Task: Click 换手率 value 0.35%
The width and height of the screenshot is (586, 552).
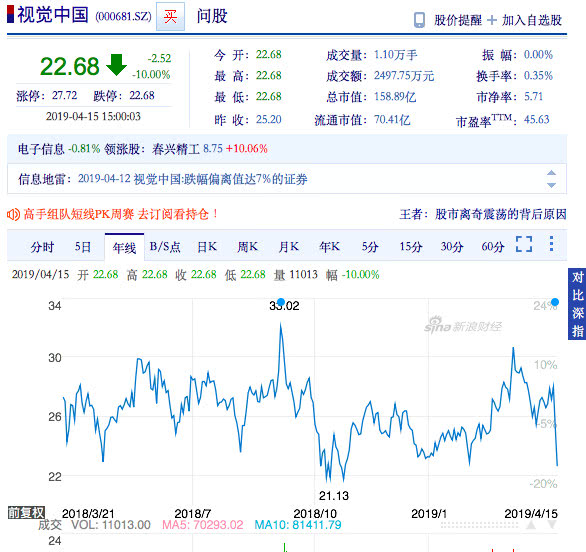Action: [538, 76]
